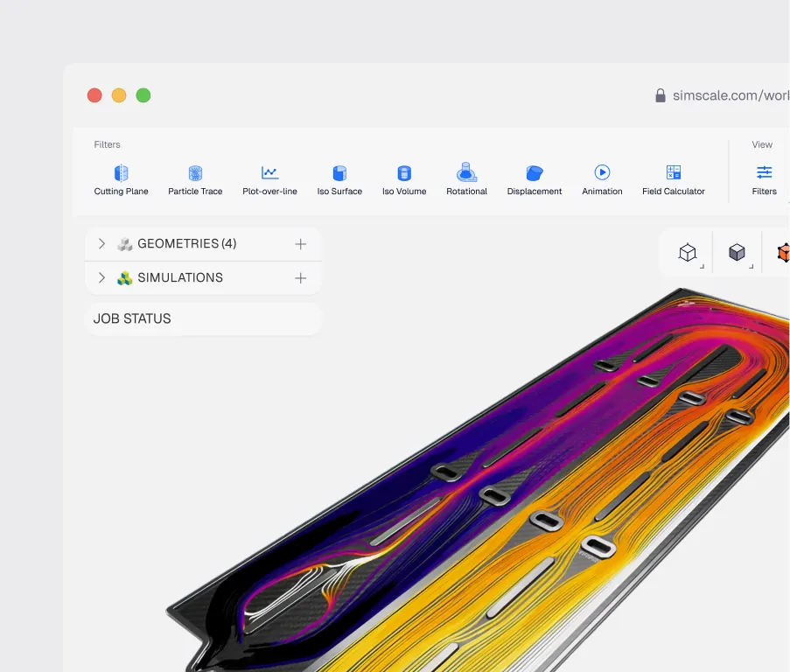This screenshot has width=790, height=672.
Task: Add a Particle Trace filter
Action: pos(195,172)
